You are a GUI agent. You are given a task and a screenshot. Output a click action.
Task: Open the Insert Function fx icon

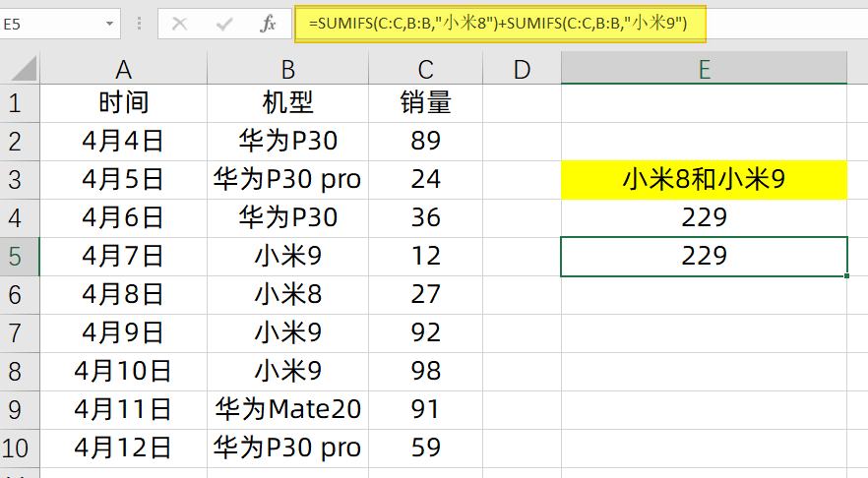pos(269,24)
